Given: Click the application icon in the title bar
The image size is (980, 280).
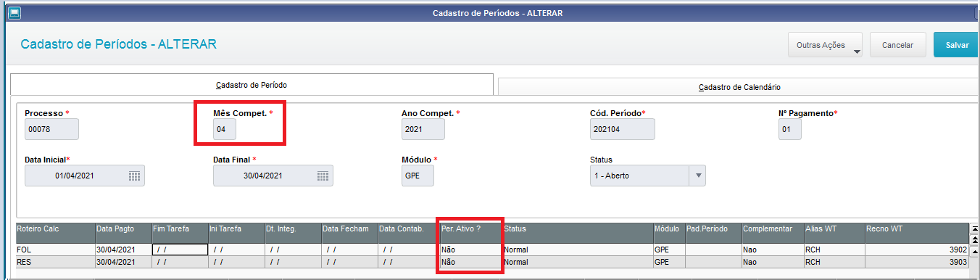Looking at the screenshot, I should pos(14,12).
